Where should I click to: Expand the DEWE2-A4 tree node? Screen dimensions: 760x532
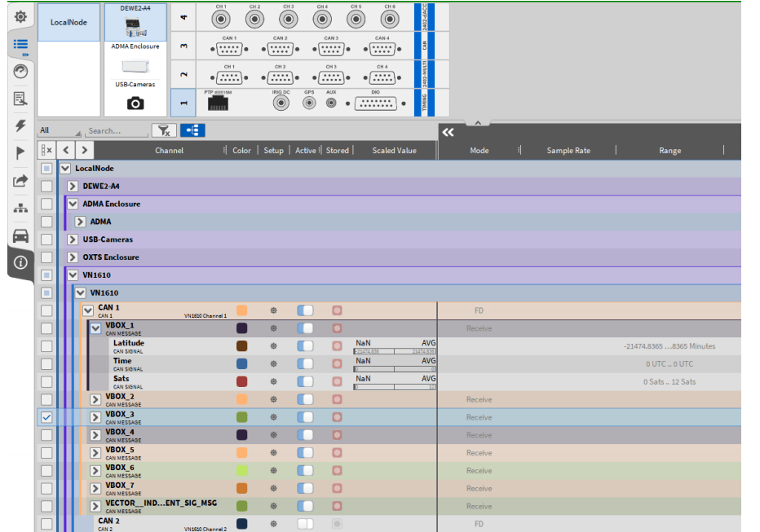pyautogui.click(x=73, y=186)
